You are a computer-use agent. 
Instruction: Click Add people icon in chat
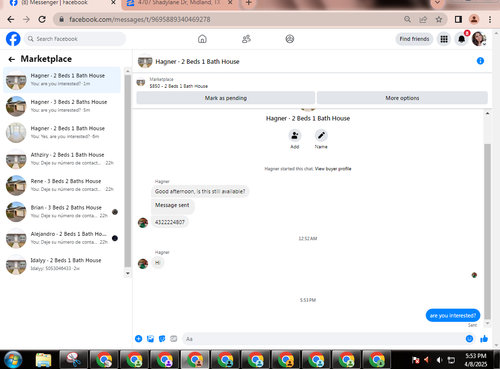[x=295, y=135]
